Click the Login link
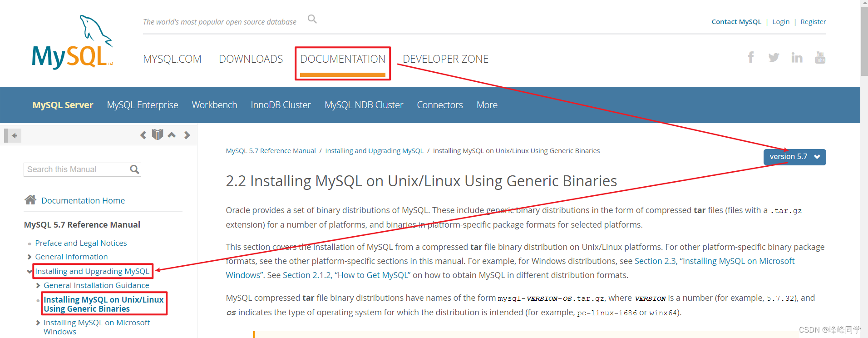The height and width of the screenshot is (338, 868). pos(781,22)
